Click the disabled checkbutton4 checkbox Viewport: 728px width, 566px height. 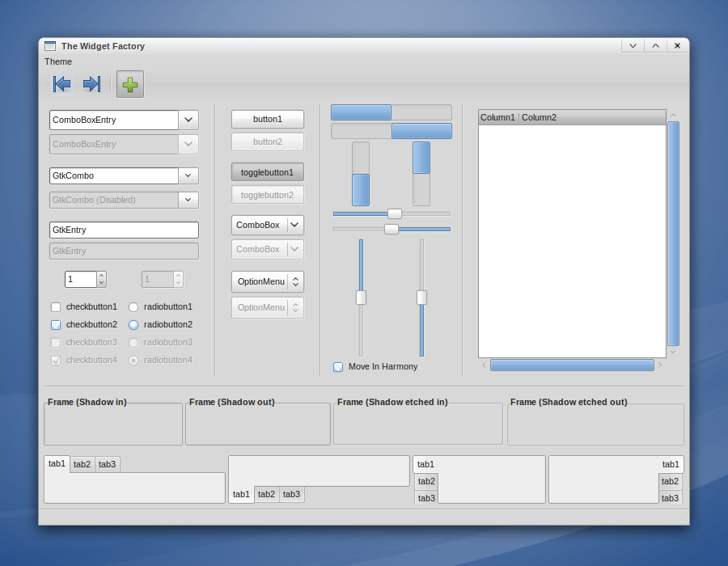coord(56,360)
